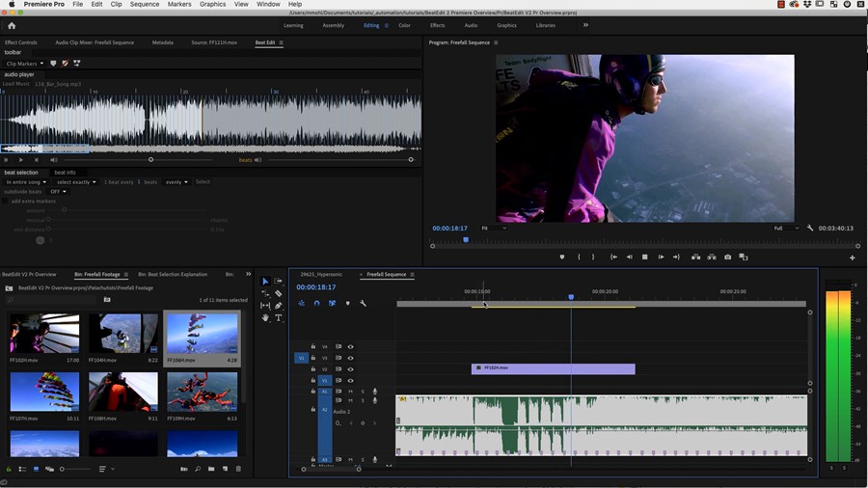Mute audio track A1

pos(350,392)
